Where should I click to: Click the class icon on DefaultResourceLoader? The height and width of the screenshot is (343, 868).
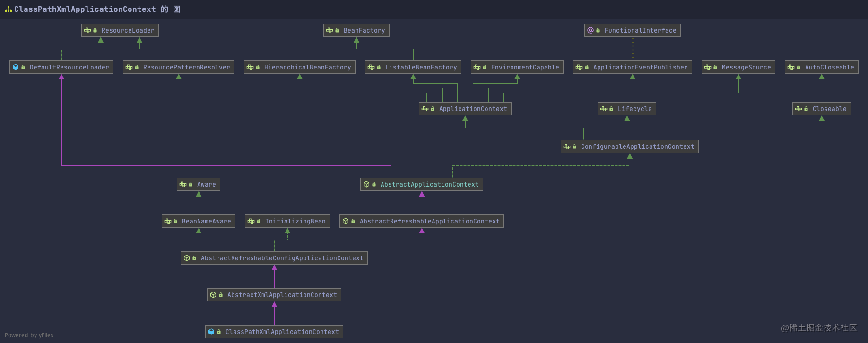(16, 67)
